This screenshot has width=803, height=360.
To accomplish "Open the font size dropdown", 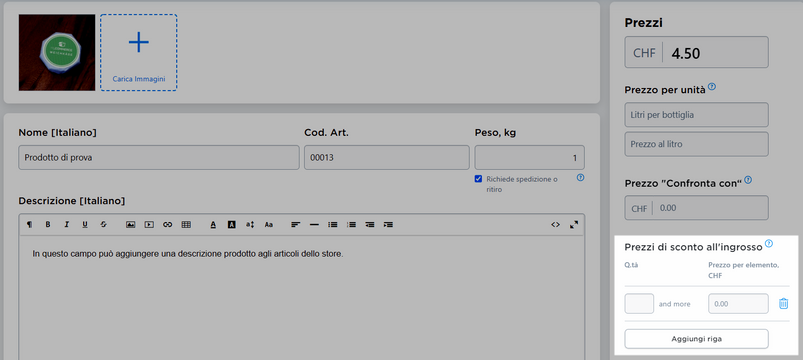I will click(x=250, y=224).
